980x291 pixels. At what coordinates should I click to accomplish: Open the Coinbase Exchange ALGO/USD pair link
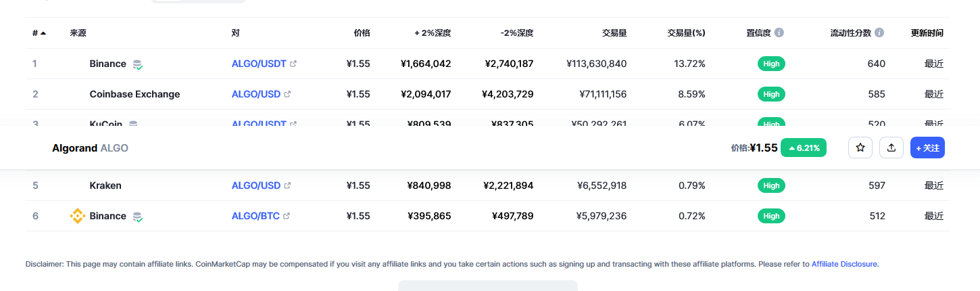256,94
